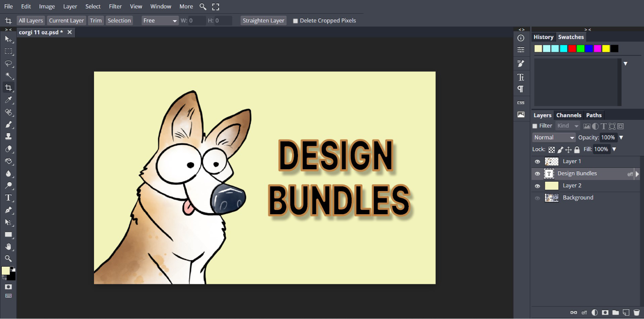The height and width of the screenshot is (319, 644).
Task: Click the trash icon to delete layer
Action: pos(636,313)
